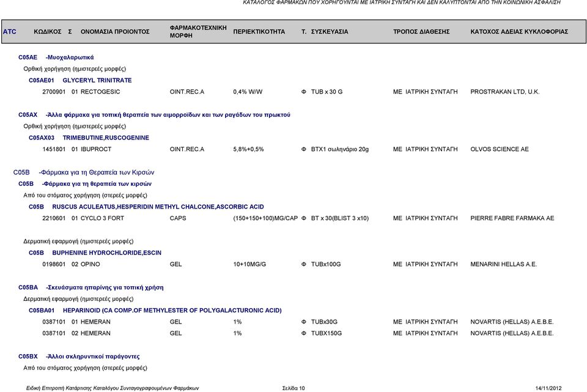Viewport: 587px width, 392px height.
Task: Select the packaging "TUBx100G"
Action: pyautogui.click(x=326, y=264)
